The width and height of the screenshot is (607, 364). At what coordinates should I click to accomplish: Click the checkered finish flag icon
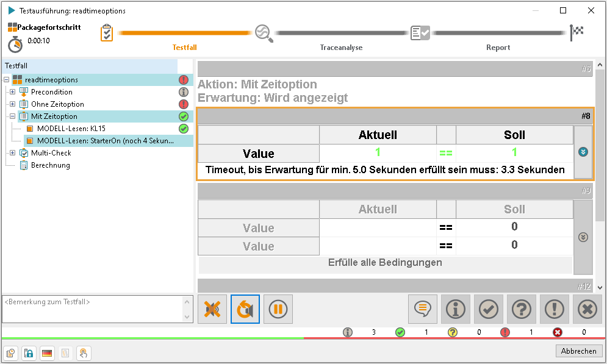576,32
